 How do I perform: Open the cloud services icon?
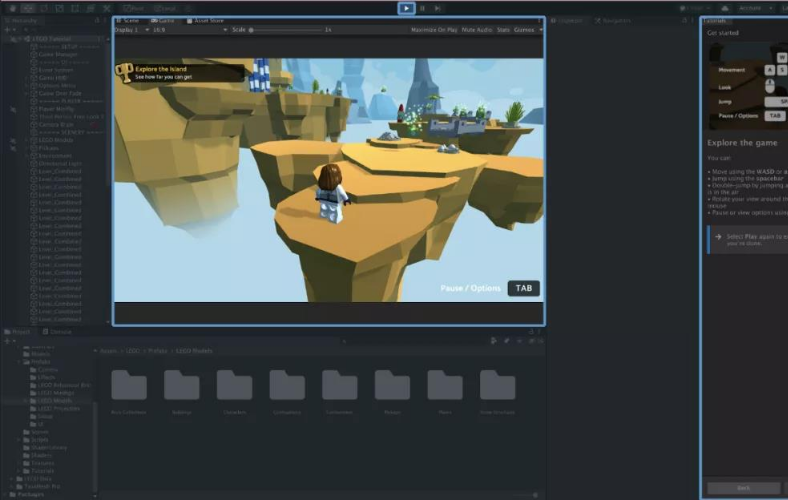point(725,8)
